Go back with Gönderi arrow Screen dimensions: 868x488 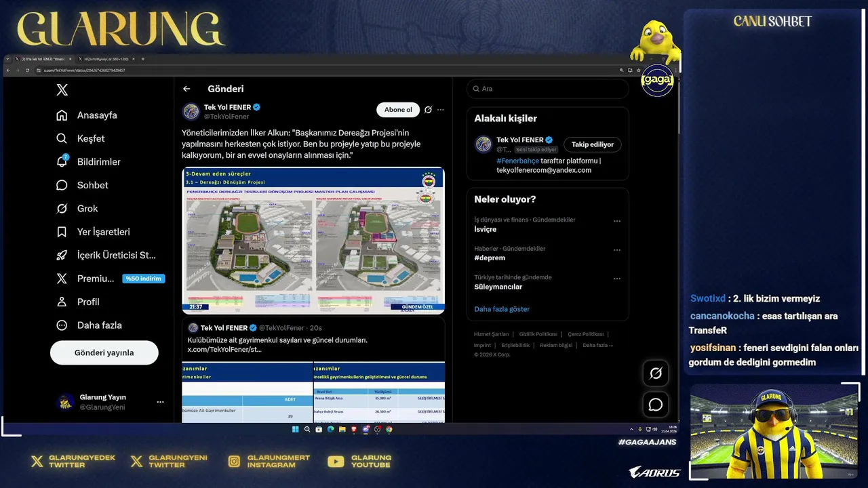186,89
